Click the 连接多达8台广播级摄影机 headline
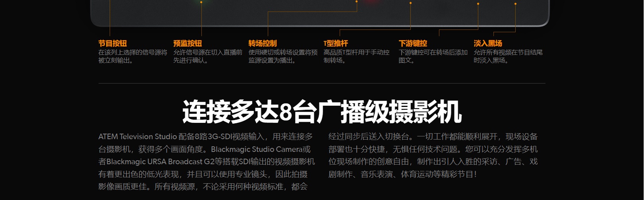The image size is (644, 200). click(x=322, y=112)
